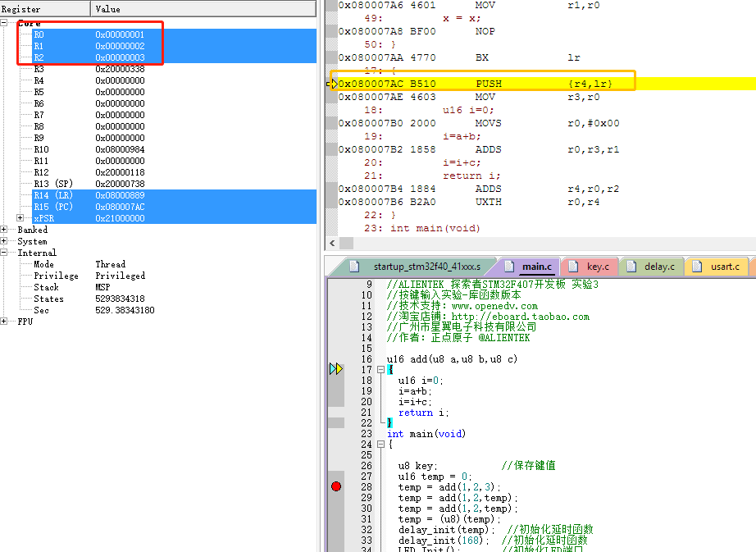Click the www.openedv.com comment on line 11
756x552 pixels.
click(494, 306)
